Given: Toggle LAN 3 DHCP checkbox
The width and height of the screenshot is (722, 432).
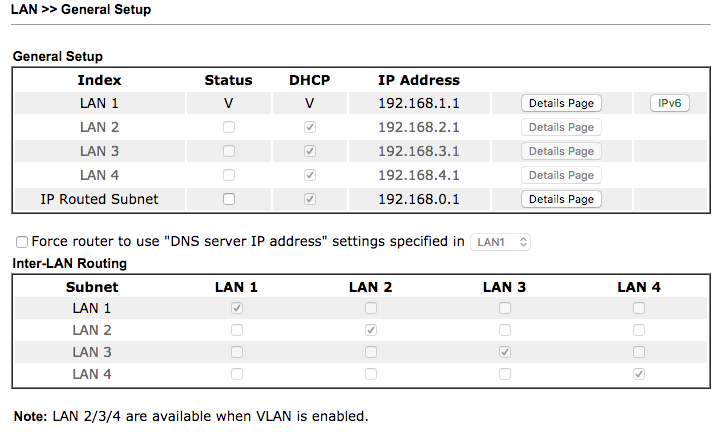Looking at the screenshot, I should pyautogui.click(x=310, y=151).
